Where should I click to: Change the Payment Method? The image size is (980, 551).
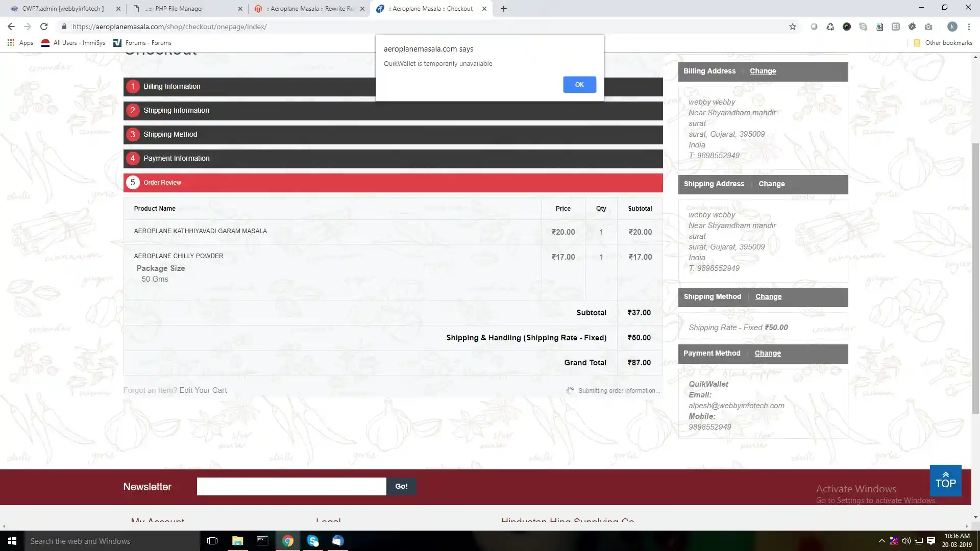767,354
